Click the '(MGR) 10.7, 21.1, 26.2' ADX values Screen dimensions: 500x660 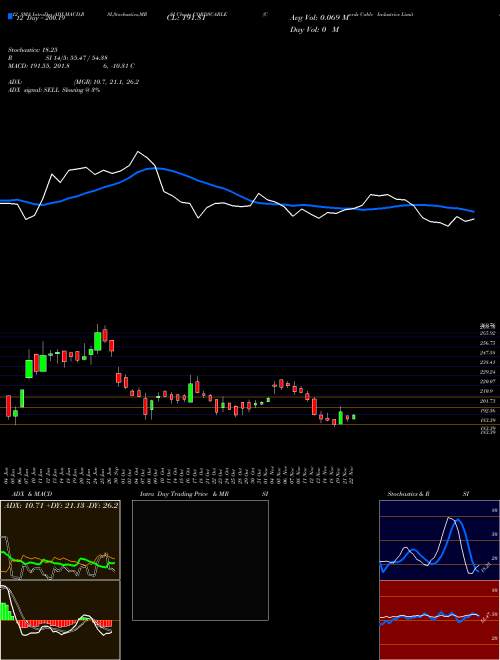tap(106, 82)
